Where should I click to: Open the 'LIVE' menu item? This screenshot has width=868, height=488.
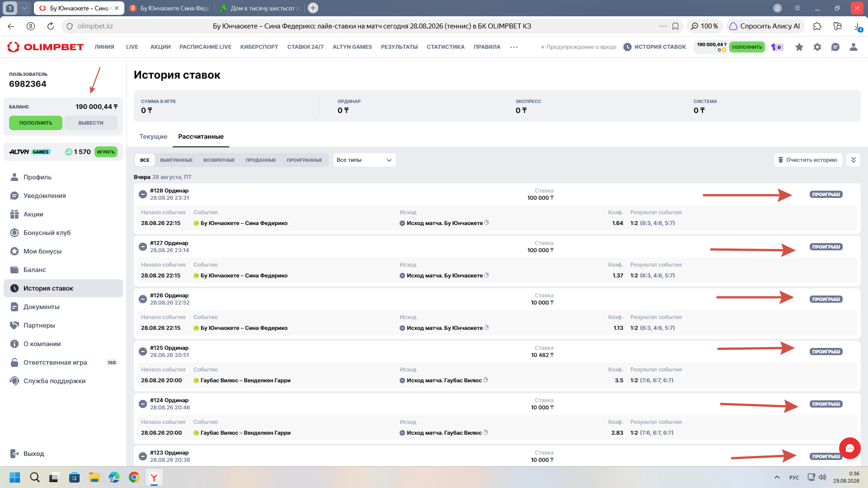click(132, 47)
